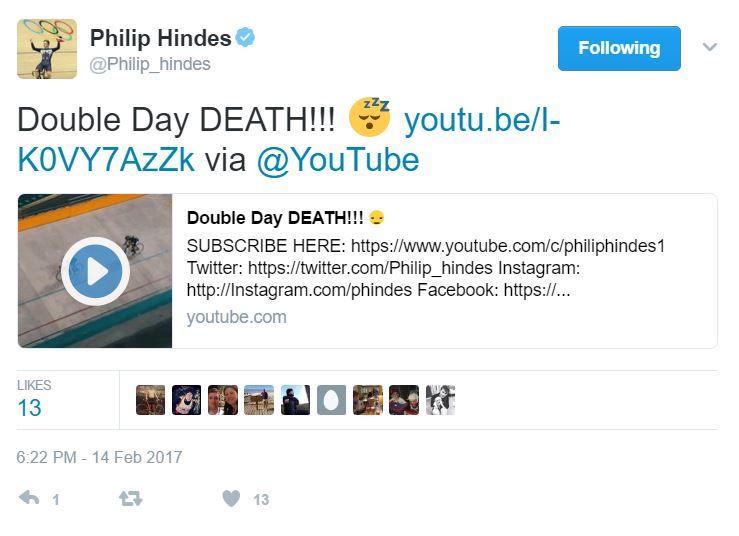Viewport: 739px width, 536px height.
Task: Click the @Philip_hindes handle
Action: (x=150, y=64)
